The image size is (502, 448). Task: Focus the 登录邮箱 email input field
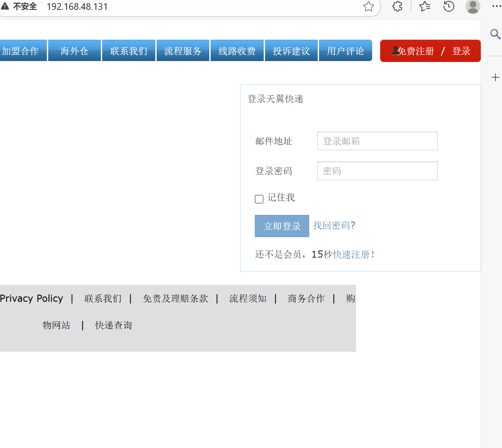[x=377, y=141]
